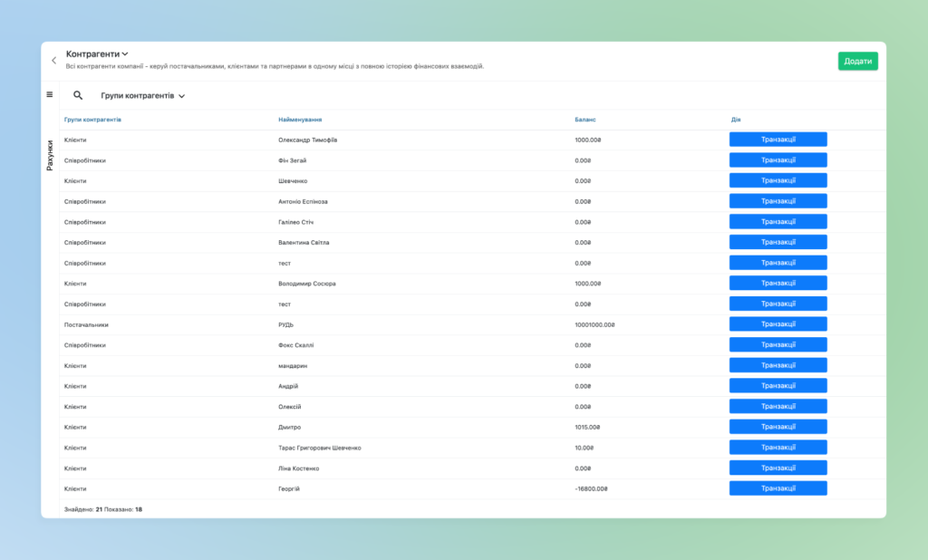
Task: Open Транзакції for Олександр Тимофіїв
Action: pos(778,140)
